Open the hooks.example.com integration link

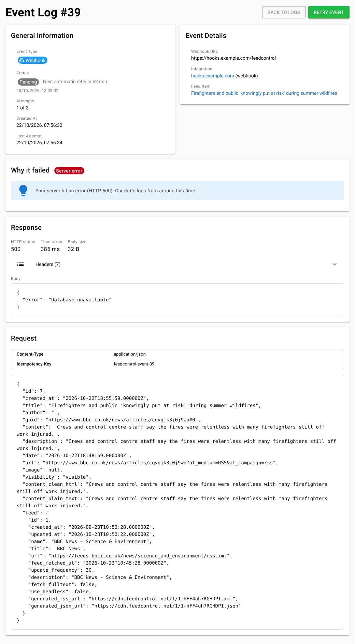tap(213, 76)
